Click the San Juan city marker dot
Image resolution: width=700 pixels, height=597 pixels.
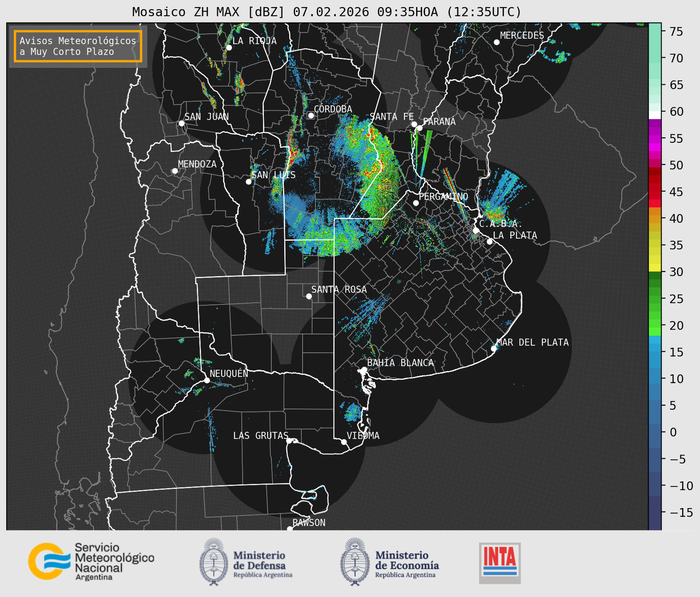point(181,123)
